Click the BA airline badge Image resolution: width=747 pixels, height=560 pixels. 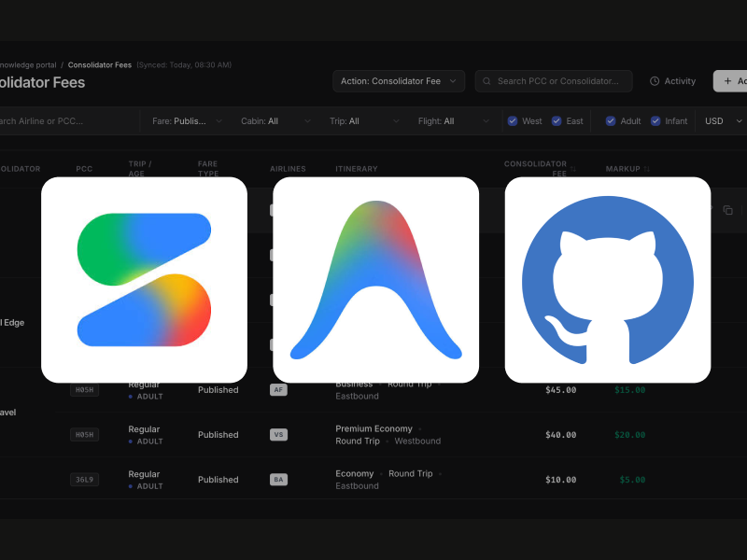pyautogui.click(x=278, y=480)
